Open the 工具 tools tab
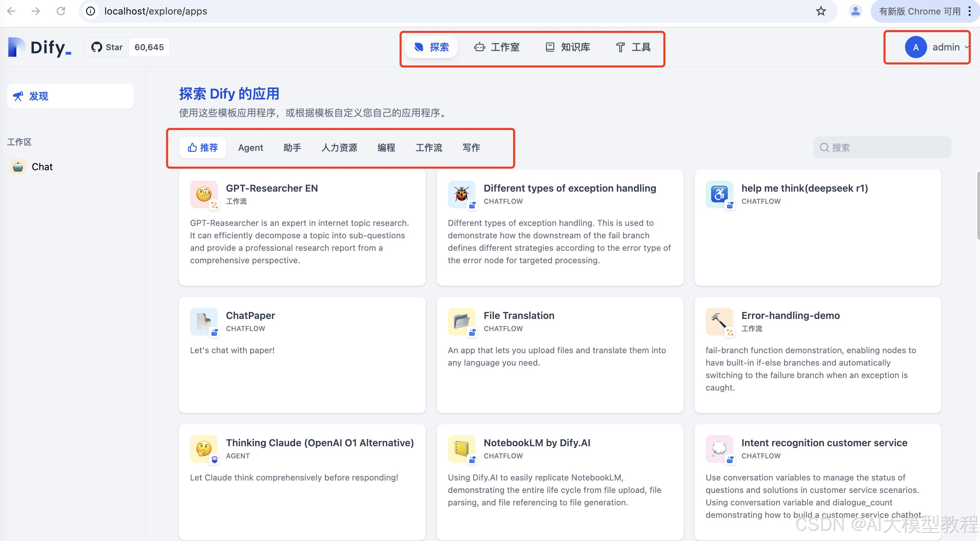Screen dimensions: 980x541 click(x=633, y=47)
